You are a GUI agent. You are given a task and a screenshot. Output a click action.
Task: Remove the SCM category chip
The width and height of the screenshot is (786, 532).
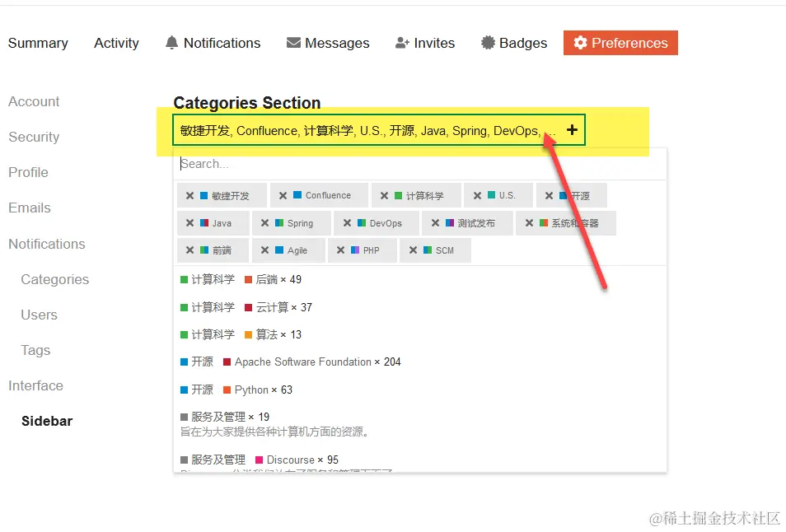click(x=413, y=250)
